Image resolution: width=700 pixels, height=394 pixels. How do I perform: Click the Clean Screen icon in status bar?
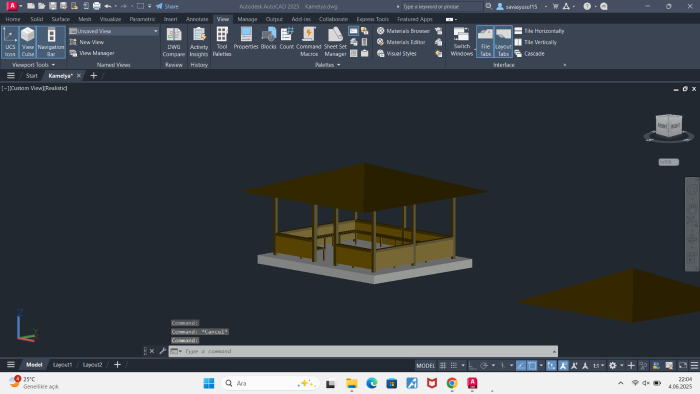683,365
